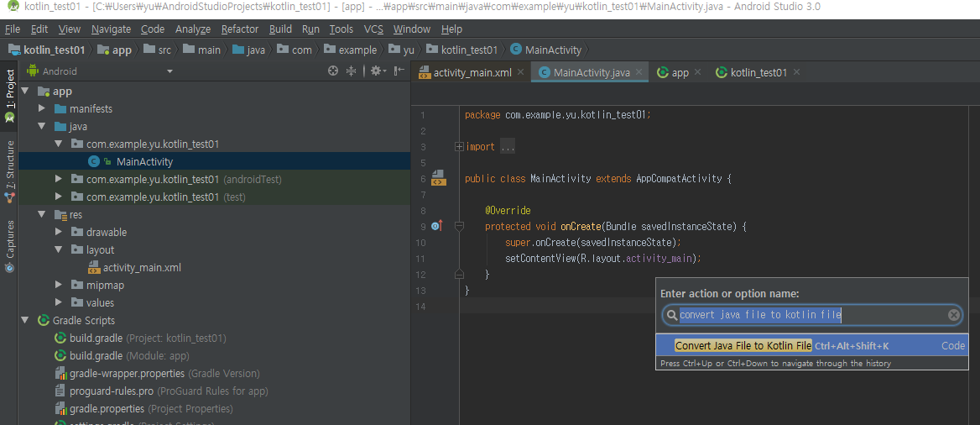The image size is (980, 425).
Task: Clear the action search text
Action: point(954,315)
